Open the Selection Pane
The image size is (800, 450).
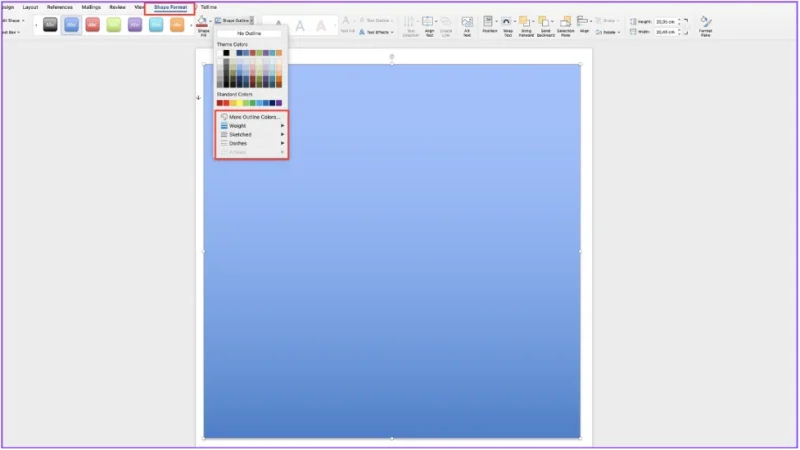(x=566, y=24)
